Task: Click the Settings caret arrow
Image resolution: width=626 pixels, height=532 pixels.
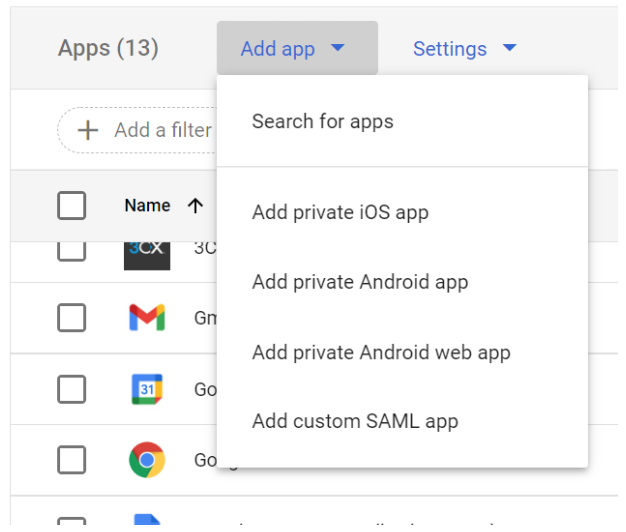Action: pos(510,48)
